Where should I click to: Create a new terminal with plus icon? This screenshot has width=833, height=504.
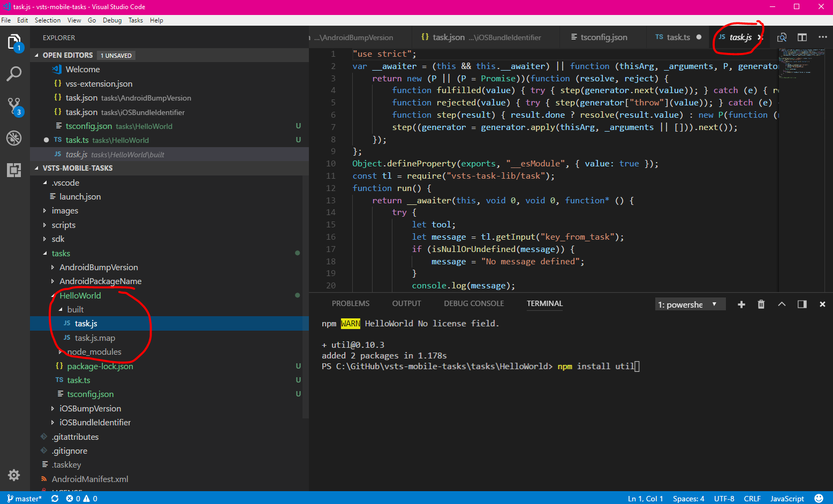click(741, 304)
